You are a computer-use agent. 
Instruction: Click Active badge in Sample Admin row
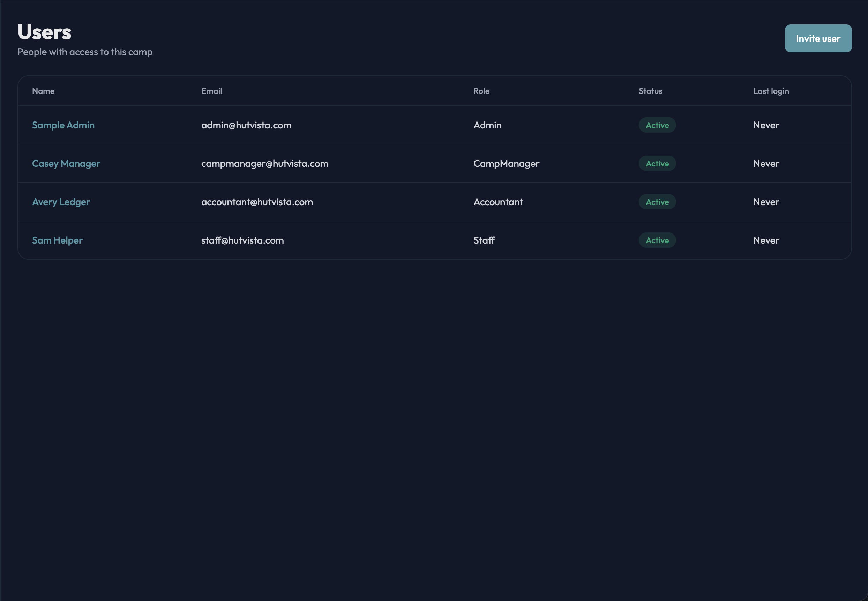tap(657, 125)
